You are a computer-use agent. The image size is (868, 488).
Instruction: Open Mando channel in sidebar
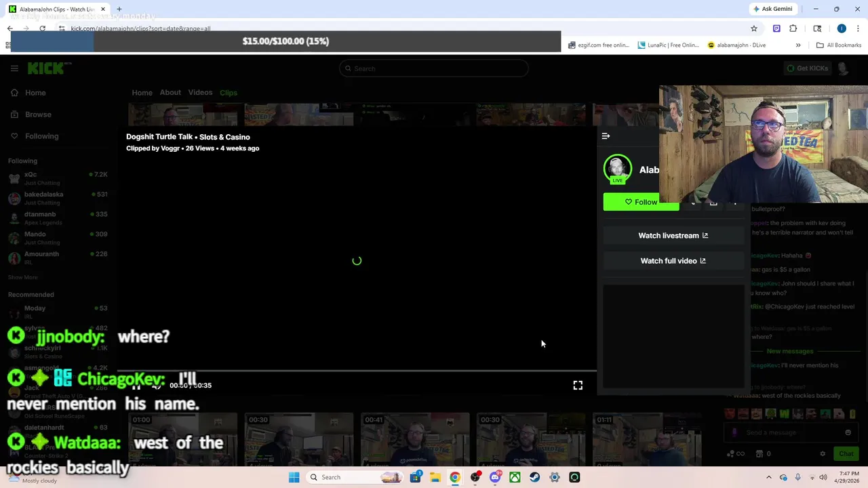(58, 238)
